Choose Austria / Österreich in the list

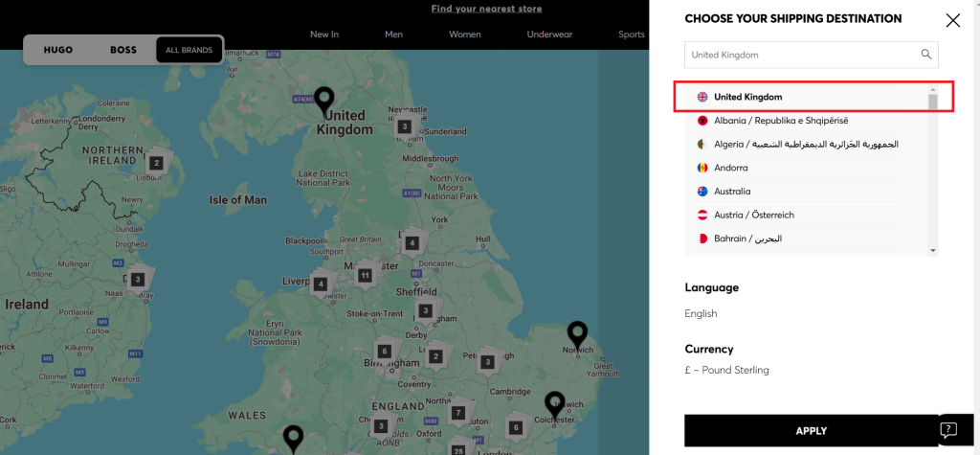tap(753, 215)
